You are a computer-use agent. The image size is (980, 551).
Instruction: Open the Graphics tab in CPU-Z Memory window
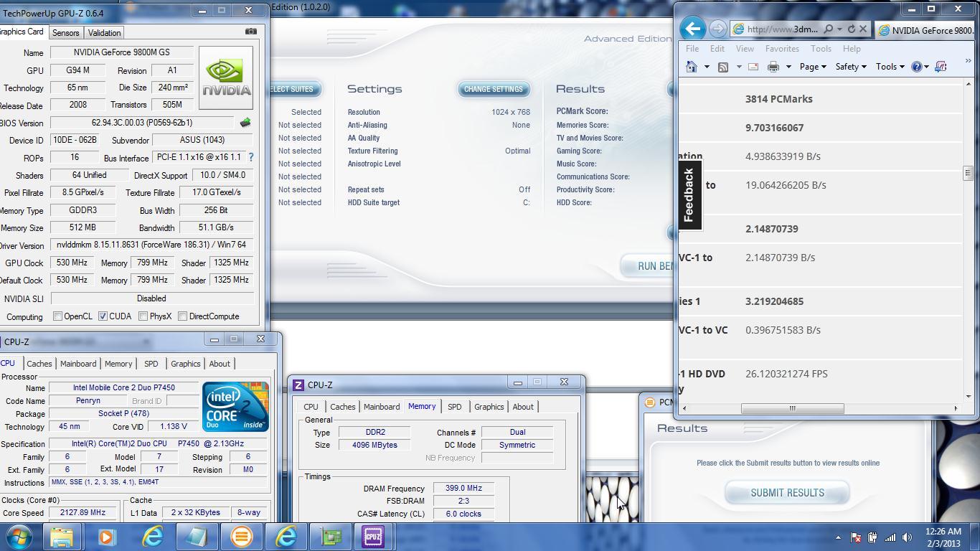pyautogui.click(x=489, y=407)
